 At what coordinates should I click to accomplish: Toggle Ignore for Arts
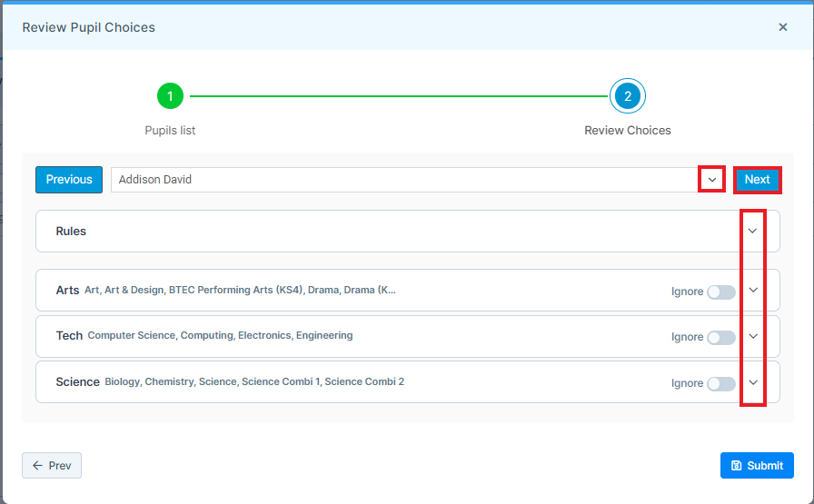click(x=721, y=292)
